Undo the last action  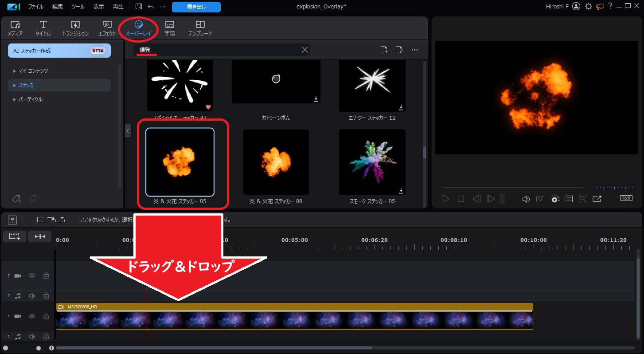(151, 7)
